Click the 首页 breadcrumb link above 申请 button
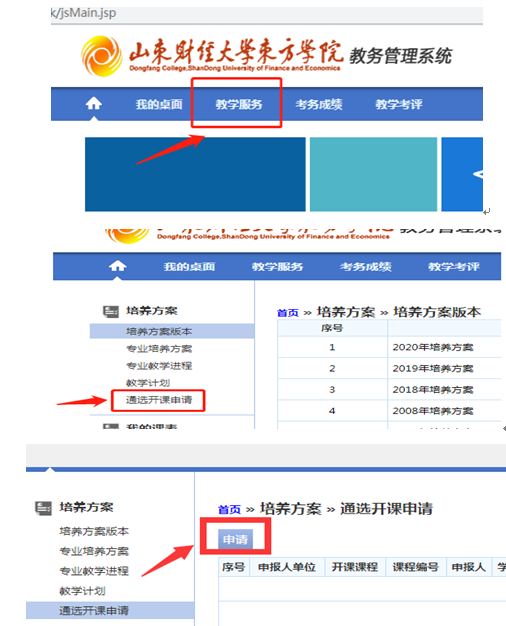This screenshot has height=626, width=506. (230, 509)
